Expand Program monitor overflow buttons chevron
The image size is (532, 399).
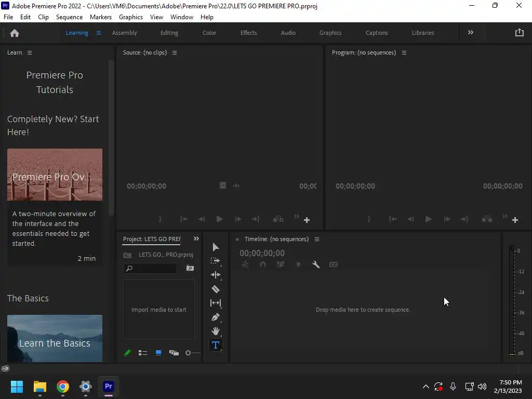[505, 216]
